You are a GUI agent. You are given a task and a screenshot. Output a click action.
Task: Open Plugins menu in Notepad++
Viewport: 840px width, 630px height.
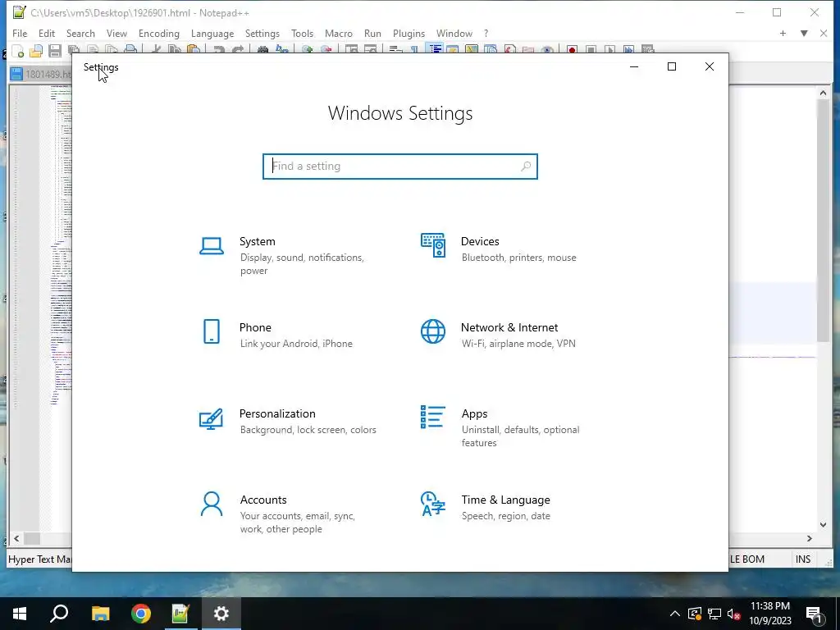409,33
